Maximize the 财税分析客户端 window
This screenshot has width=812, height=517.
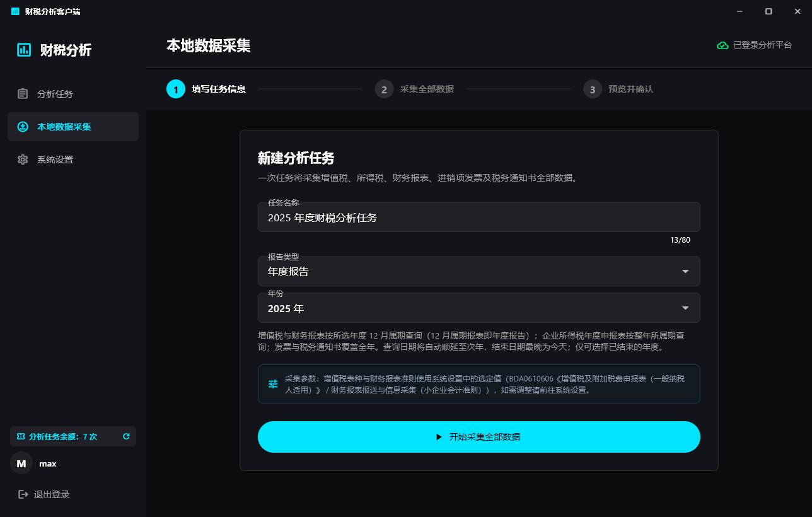tap(768, 11)
